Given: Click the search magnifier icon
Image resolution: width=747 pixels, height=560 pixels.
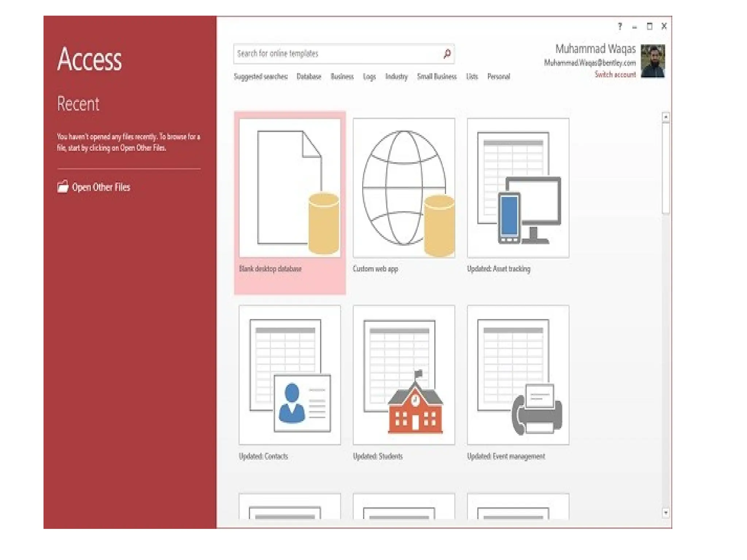Looking at the screenshot, I should [447, 54].
